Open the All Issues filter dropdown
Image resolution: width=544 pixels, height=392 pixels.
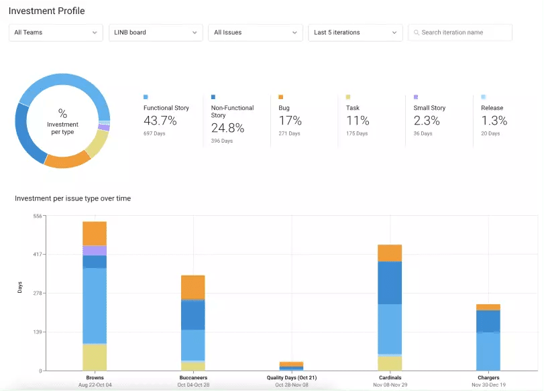(256, 33)
